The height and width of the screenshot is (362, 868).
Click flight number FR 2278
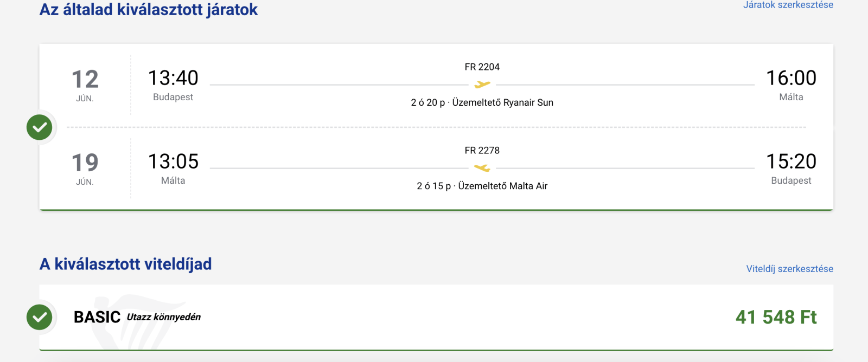tap(482, 151)
